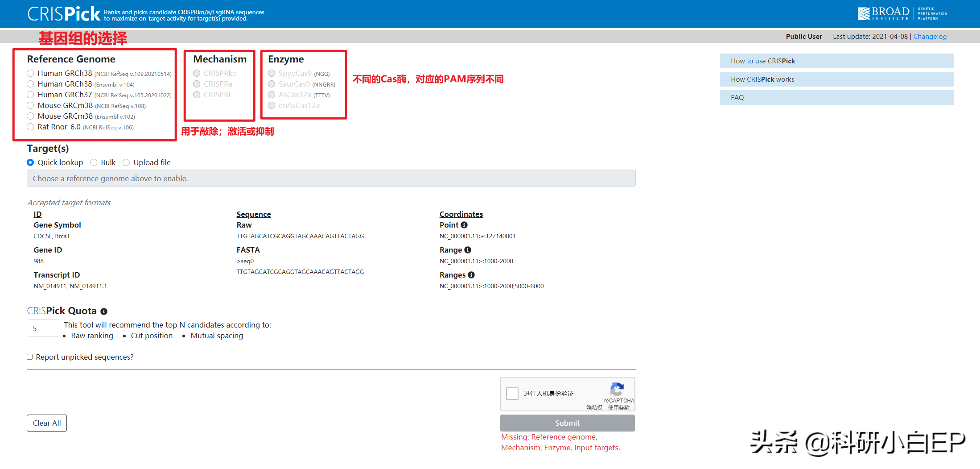Expand the FAQ panel

836,98
